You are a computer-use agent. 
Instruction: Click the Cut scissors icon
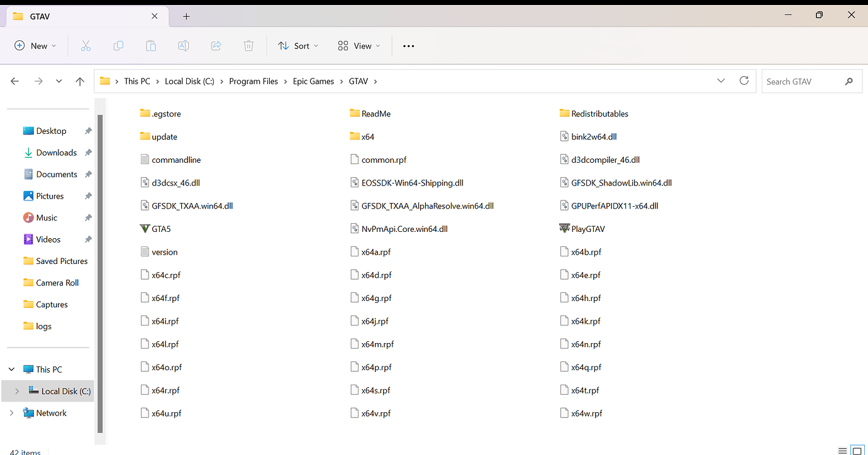point(86,46)
